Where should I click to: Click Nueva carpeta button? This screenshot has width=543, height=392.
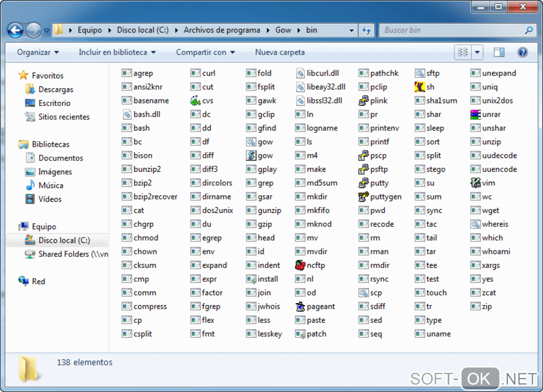point(280,52)
